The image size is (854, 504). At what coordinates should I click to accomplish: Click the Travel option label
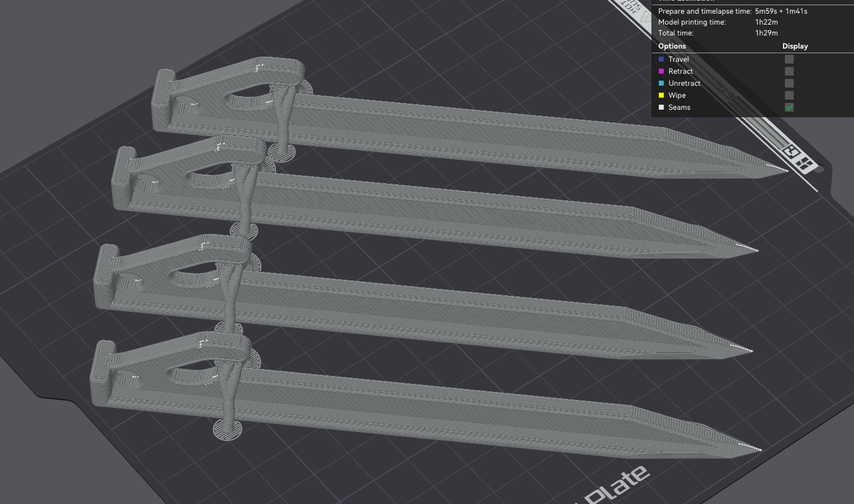[x=678, y=59]
